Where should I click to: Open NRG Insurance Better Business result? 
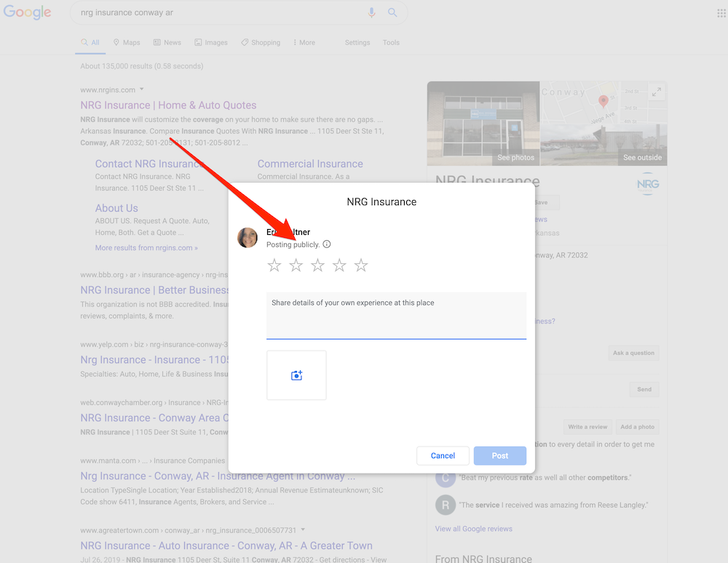click(x=154, y=290)
